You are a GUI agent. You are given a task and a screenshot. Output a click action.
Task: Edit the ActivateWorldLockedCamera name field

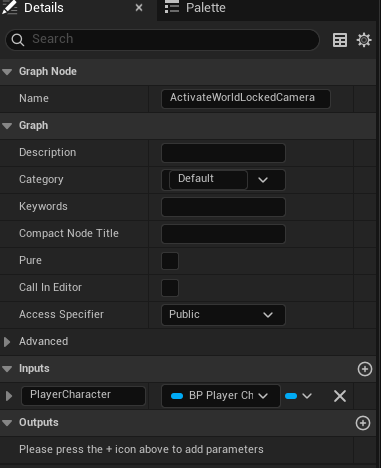click(x=246, y=99)
